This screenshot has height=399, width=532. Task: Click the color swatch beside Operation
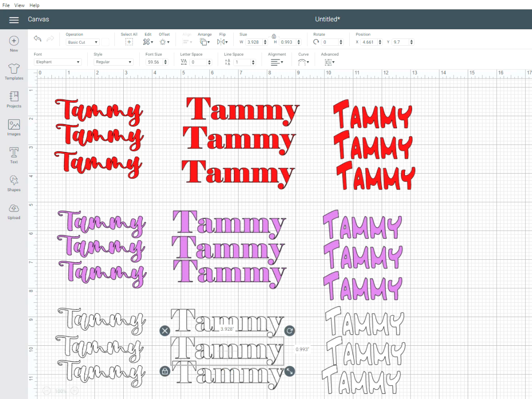pos(106,42)
